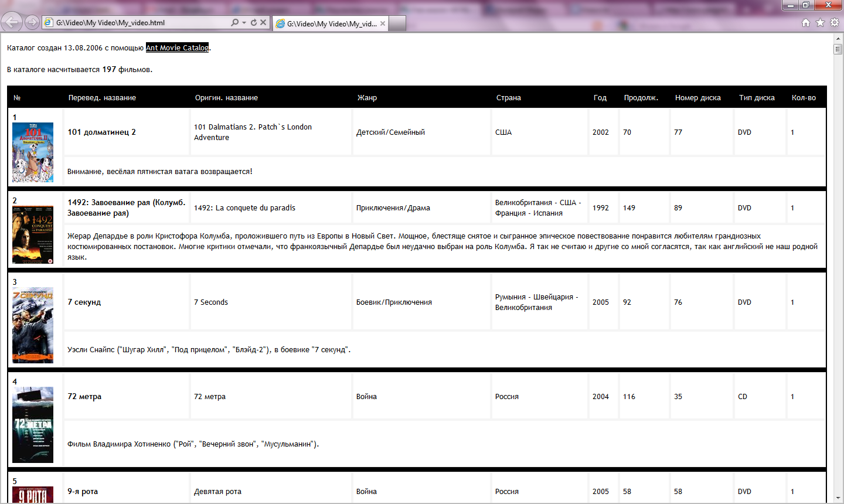Click the description starting "Уэсли Снайпс"
Image resolution: width=844 pixels, height=504 pixels.
tap(209, 350)
